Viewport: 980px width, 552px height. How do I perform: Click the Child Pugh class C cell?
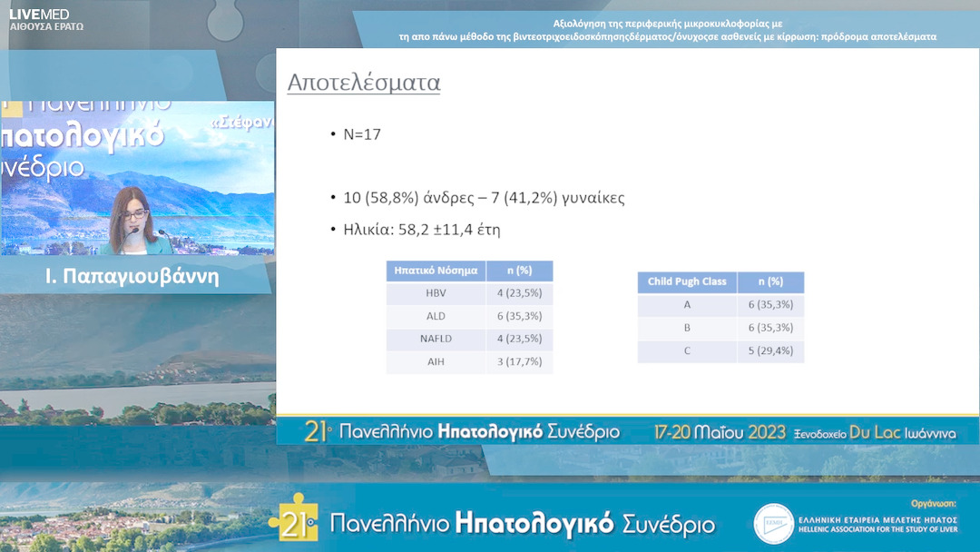click(687, 350)
